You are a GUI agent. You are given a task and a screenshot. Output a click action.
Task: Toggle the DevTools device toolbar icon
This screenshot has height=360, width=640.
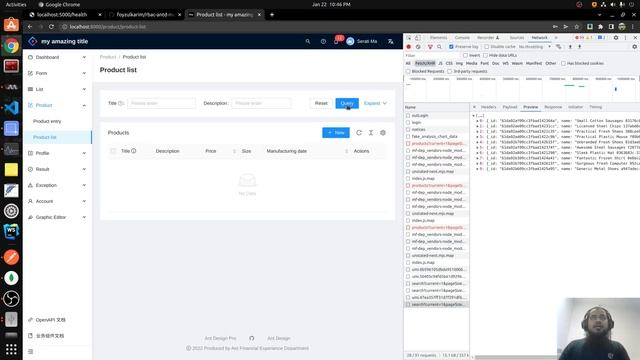[418, 38]
